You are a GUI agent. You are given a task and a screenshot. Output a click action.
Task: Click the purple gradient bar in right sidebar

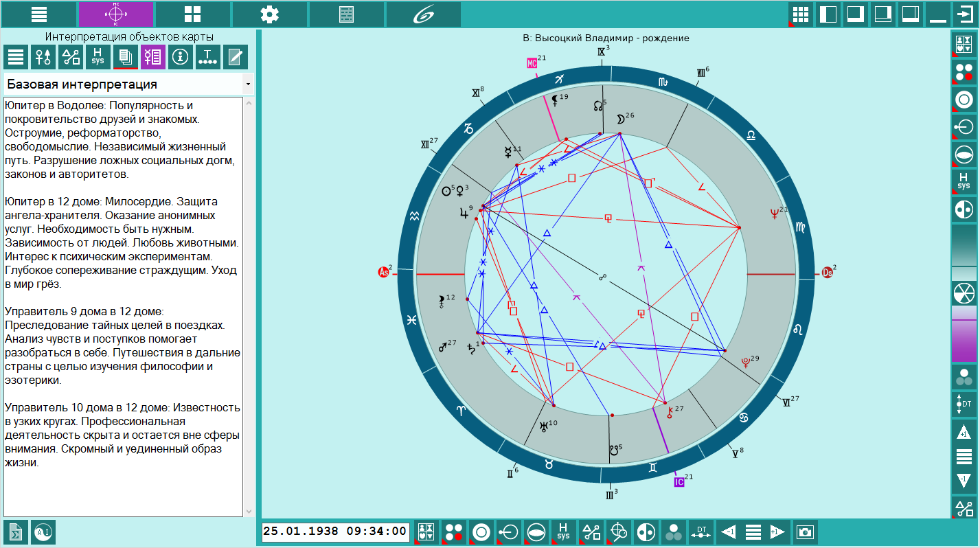[964, 334]
